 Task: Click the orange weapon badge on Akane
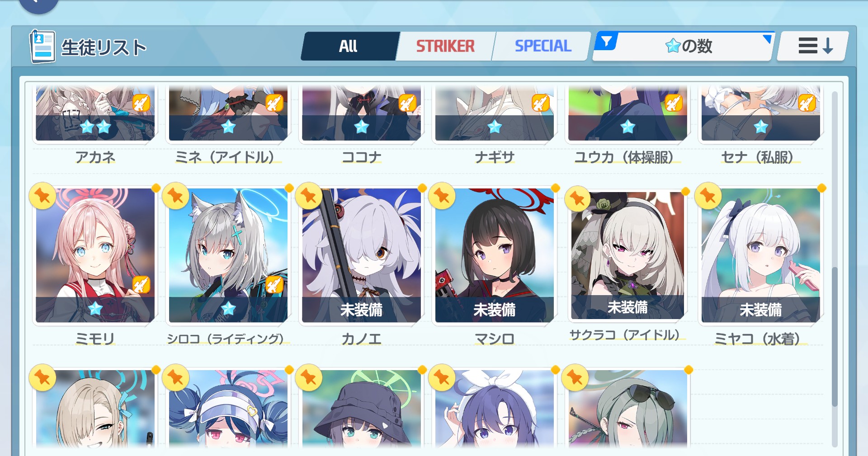click(x=141, y=103)
